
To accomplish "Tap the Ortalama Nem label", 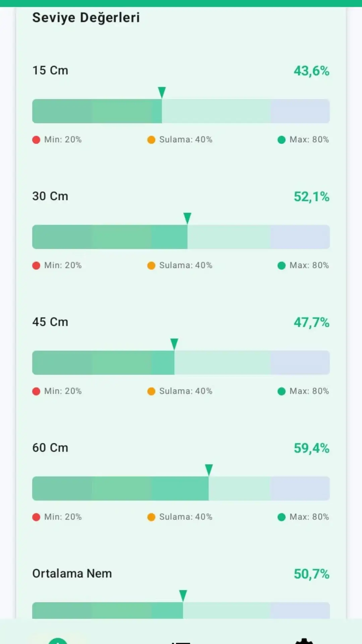I will (72, 574).
